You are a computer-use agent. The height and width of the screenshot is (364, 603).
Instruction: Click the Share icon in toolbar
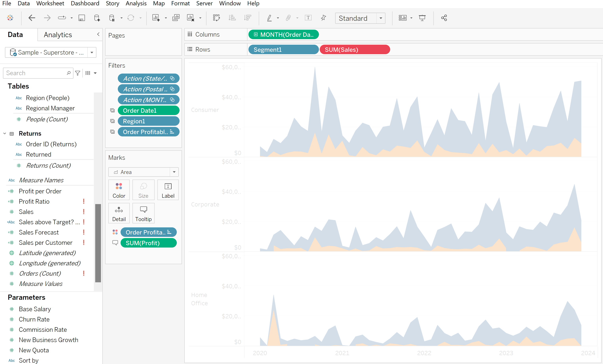(x=444, y=18)
